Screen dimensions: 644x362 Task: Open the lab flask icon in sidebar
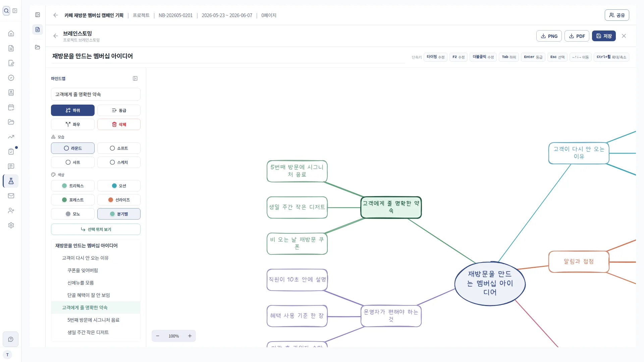(x=11, y=181)
